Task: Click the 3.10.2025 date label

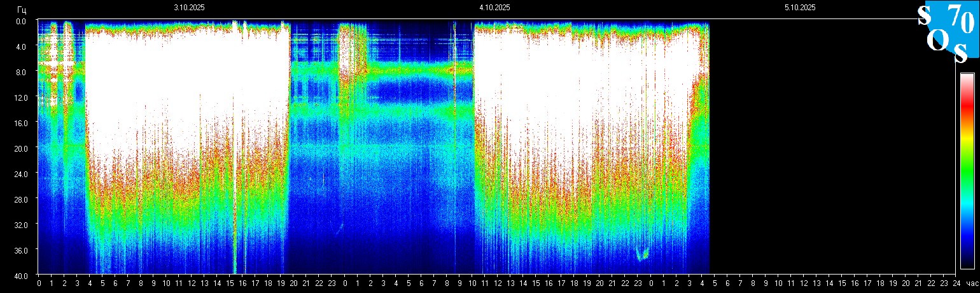Action: click(189, 8)
